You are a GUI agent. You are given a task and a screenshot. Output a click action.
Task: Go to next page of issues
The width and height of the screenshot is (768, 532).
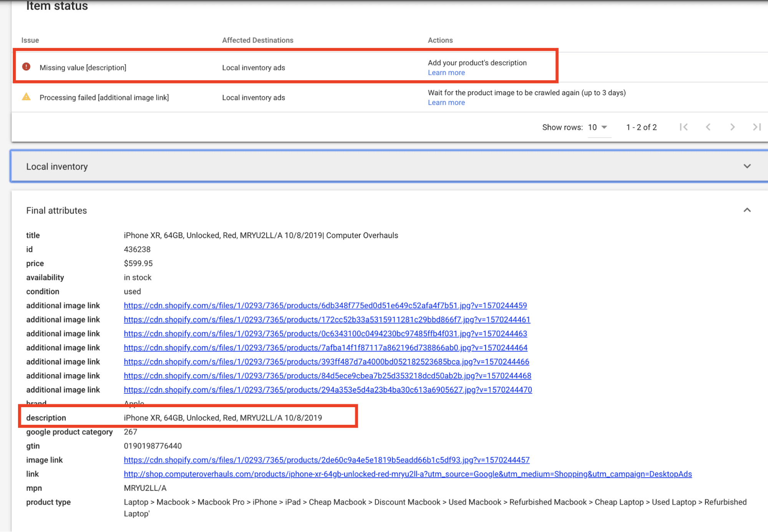[732, 127]
